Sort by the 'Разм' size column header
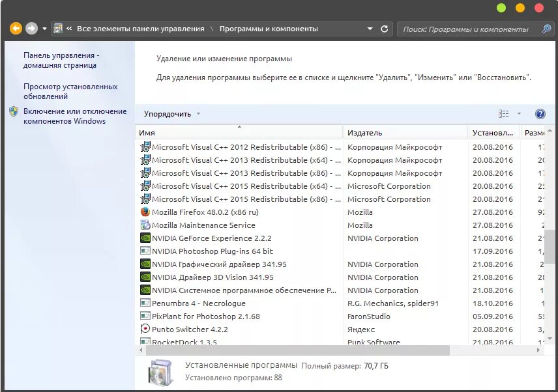 533,133
